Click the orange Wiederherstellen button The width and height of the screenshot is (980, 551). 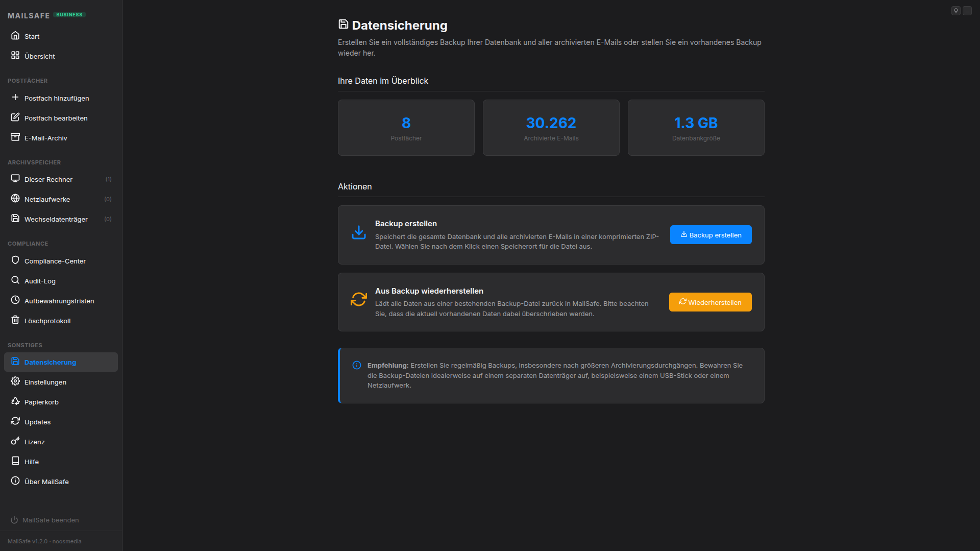pyautogui.click(x=710, y=302)
